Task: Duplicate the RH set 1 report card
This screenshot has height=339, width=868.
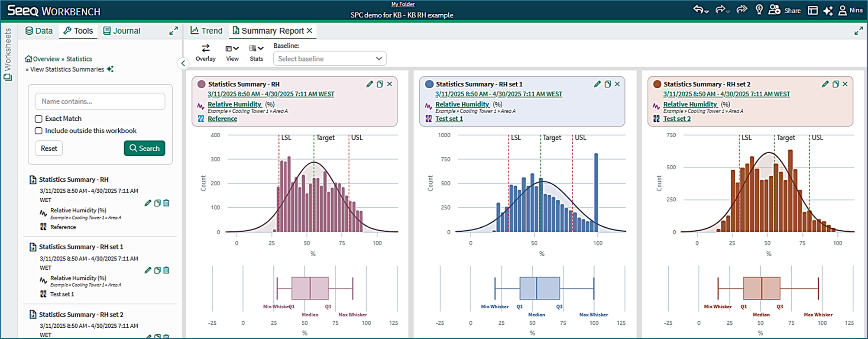Action: 608,84
